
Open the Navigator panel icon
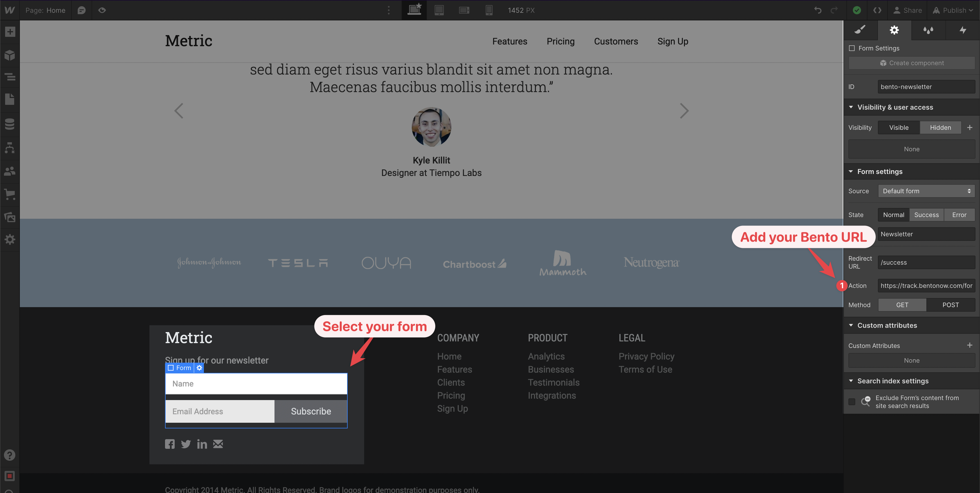click(x=10, y=77)
